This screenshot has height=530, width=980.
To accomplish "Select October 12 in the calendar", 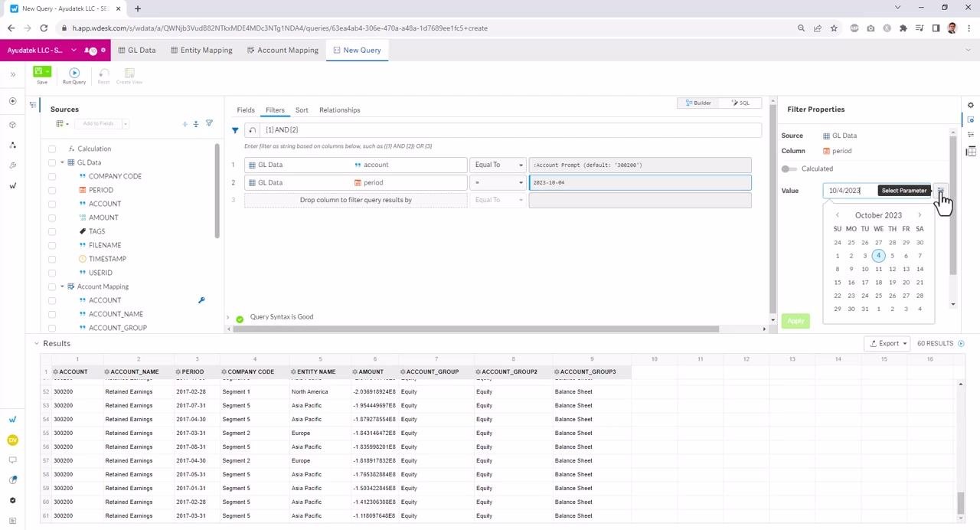I will pyautogui.click(x=892, y=269).
